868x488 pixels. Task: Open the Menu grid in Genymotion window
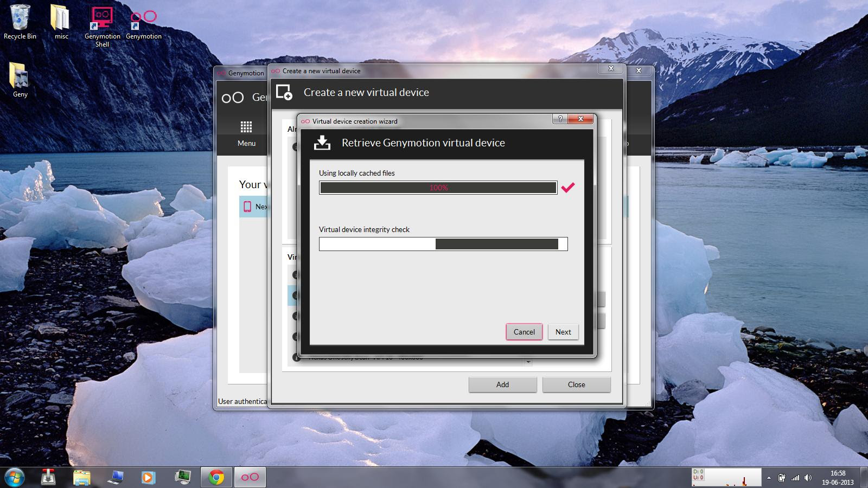(x=246, y=133)
